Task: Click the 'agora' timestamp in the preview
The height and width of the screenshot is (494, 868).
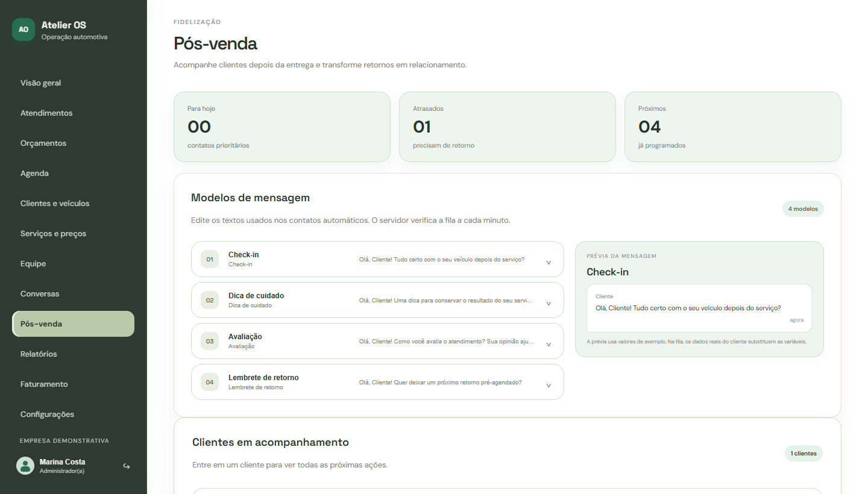Action: (x=797, y=320)
